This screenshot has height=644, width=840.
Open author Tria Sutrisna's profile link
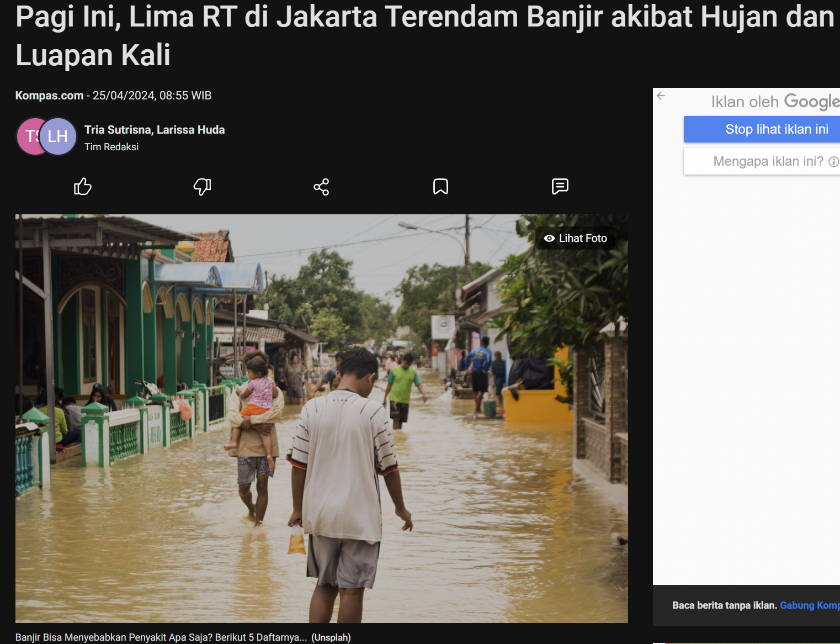[x=118, y=130]
